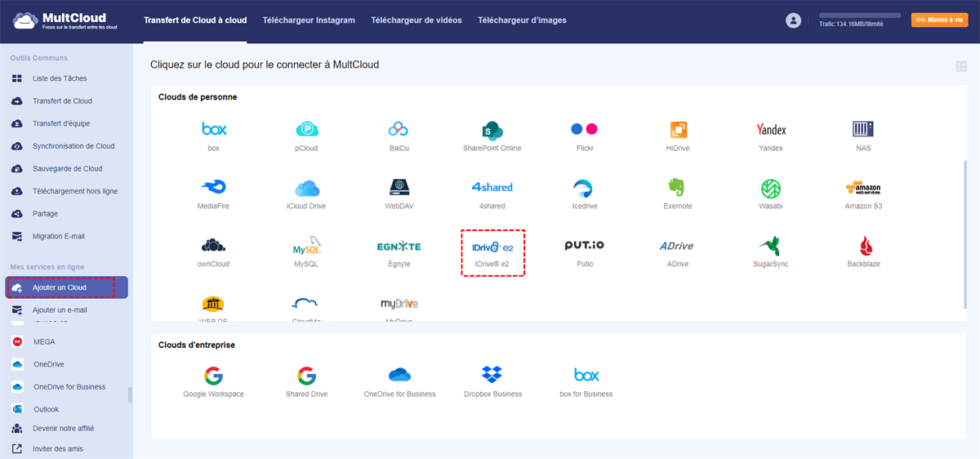Add SharePoint Online cloud

click(x=492, y=135)
